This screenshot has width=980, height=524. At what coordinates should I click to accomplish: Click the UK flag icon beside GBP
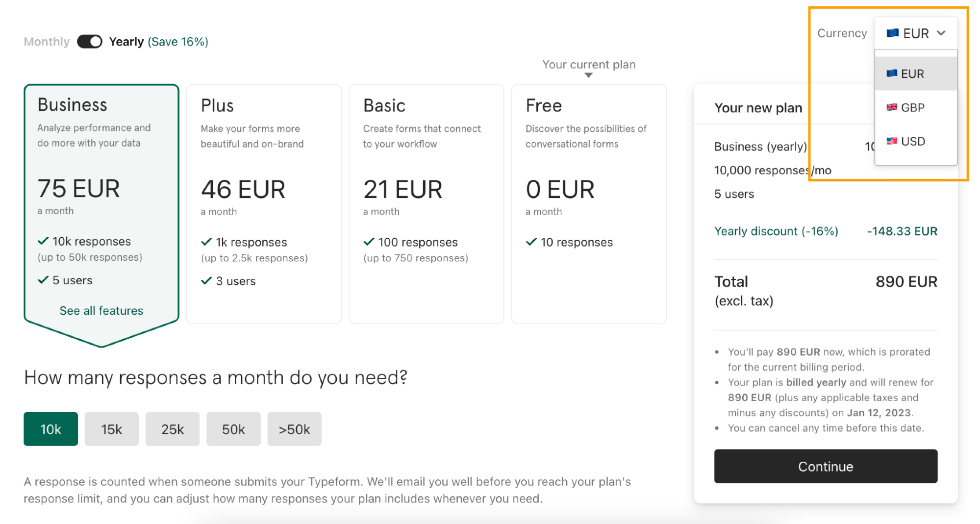(x=892, y=107)
